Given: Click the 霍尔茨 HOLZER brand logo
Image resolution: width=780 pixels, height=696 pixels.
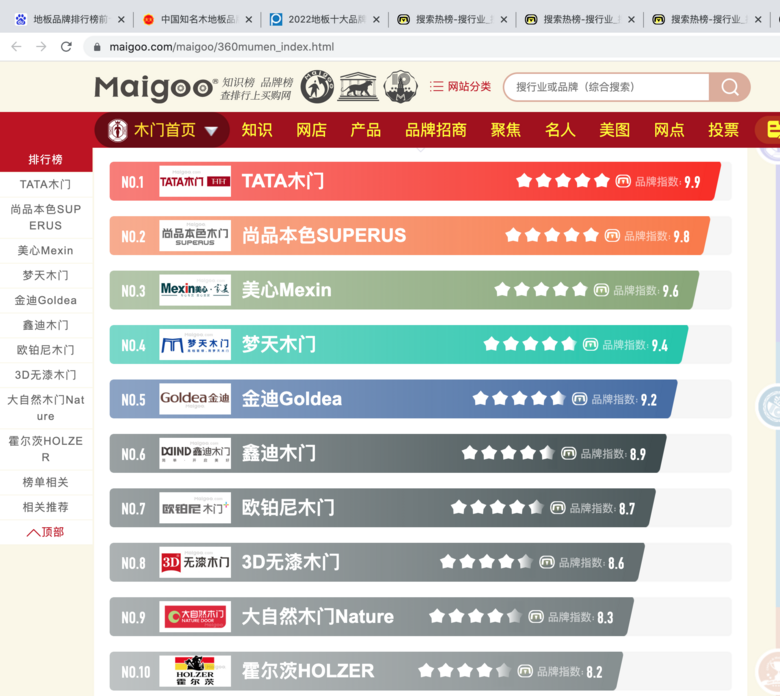Looking at the screenshot, I should click(195, 671).
